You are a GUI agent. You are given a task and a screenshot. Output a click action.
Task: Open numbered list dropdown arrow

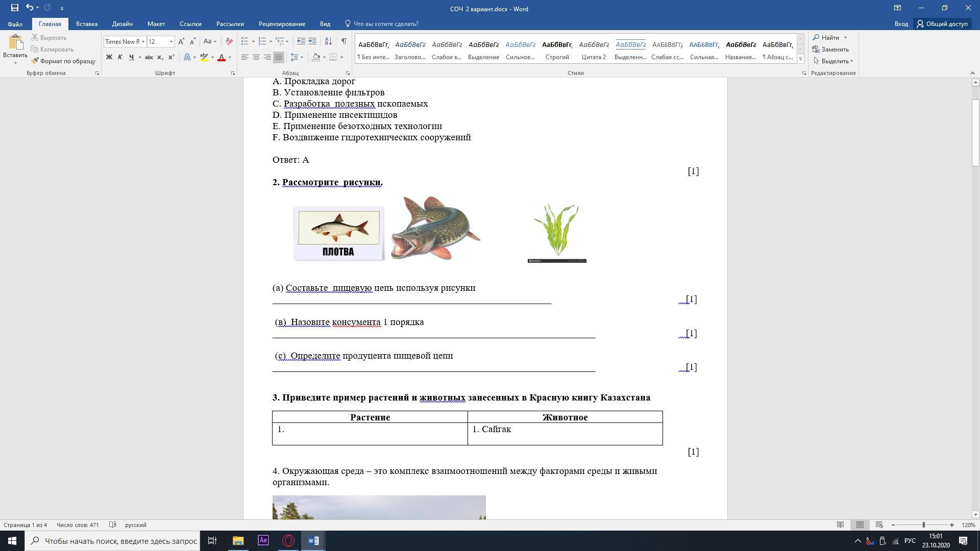tap(271, 42)
